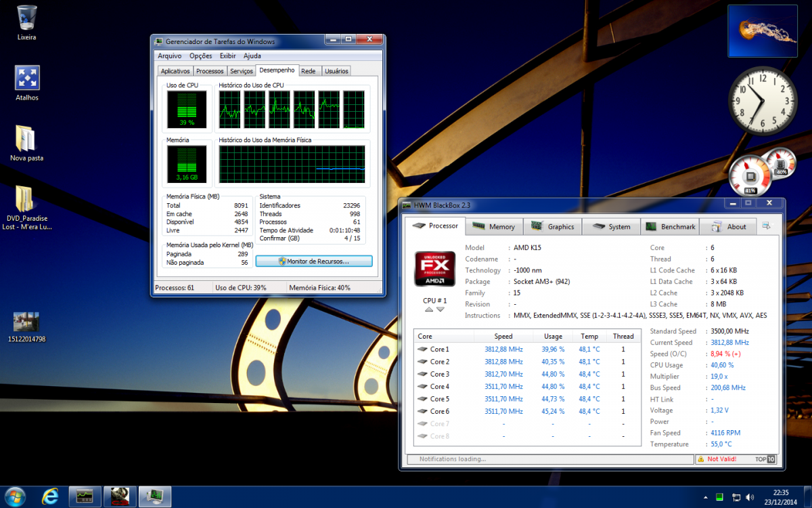This screenshot has height=508, width=812.
Task: Select the Processor tab in HWM BlackBox
Action: point(435,226)
